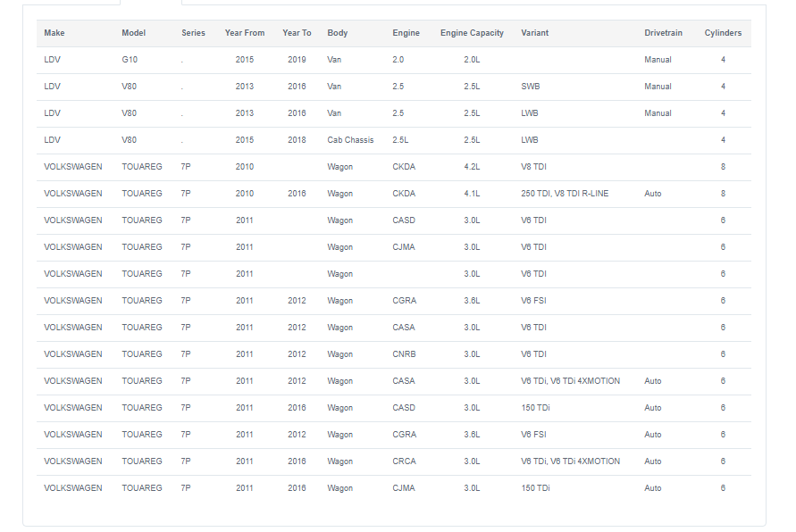This screenshot has width=796, height=532.
Task: Click the Make column header
Action: tap(54, 33)
